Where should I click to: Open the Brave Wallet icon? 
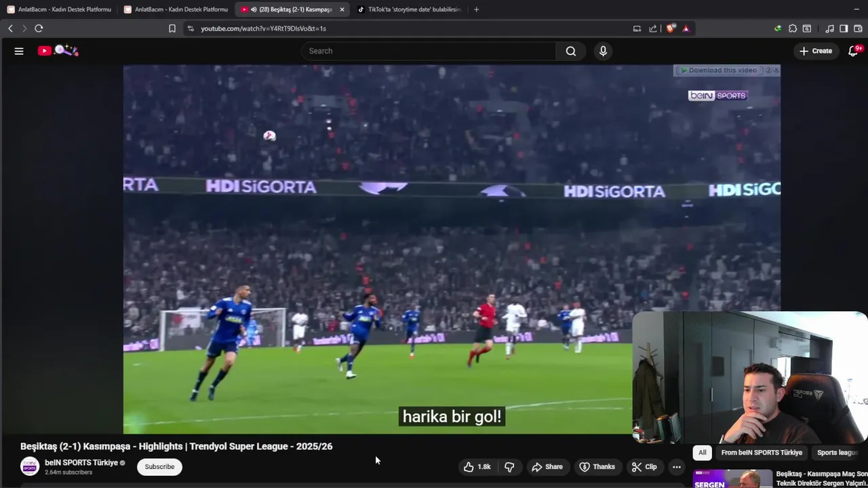858,28
